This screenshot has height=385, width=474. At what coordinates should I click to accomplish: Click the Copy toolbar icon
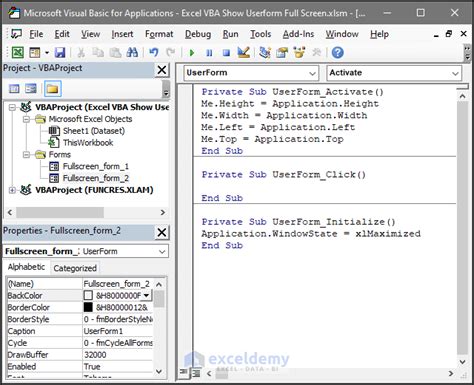(x=98, y=52)
